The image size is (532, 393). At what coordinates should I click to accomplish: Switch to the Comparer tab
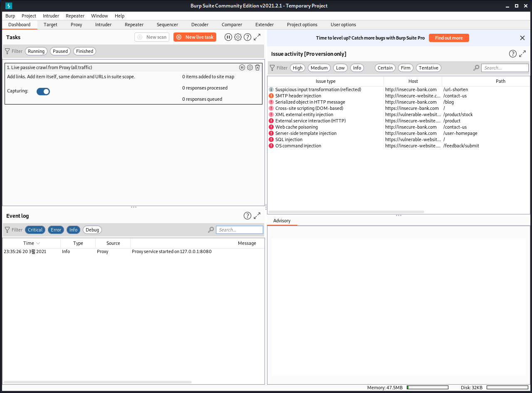(x=232, y=25)
